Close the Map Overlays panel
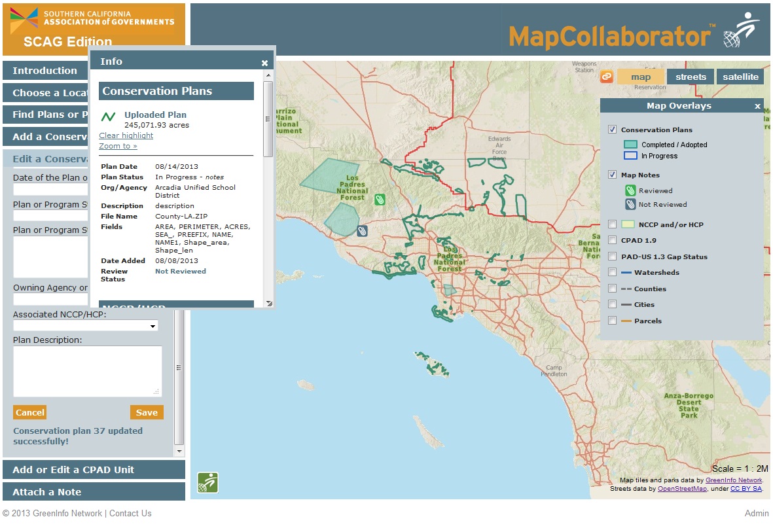Image resolution: width=773 pixels, height=532 pixels. (x=758, y=106)
